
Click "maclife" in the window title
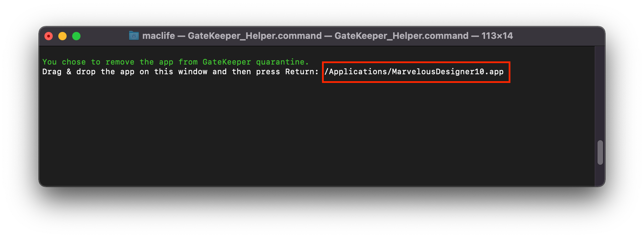coord(159,36)
